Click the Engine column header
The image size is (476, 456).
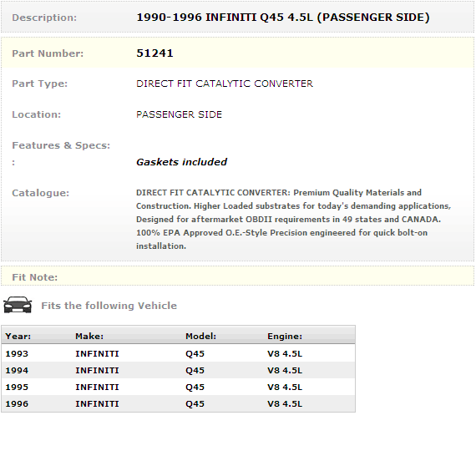(x=285, y=337)
